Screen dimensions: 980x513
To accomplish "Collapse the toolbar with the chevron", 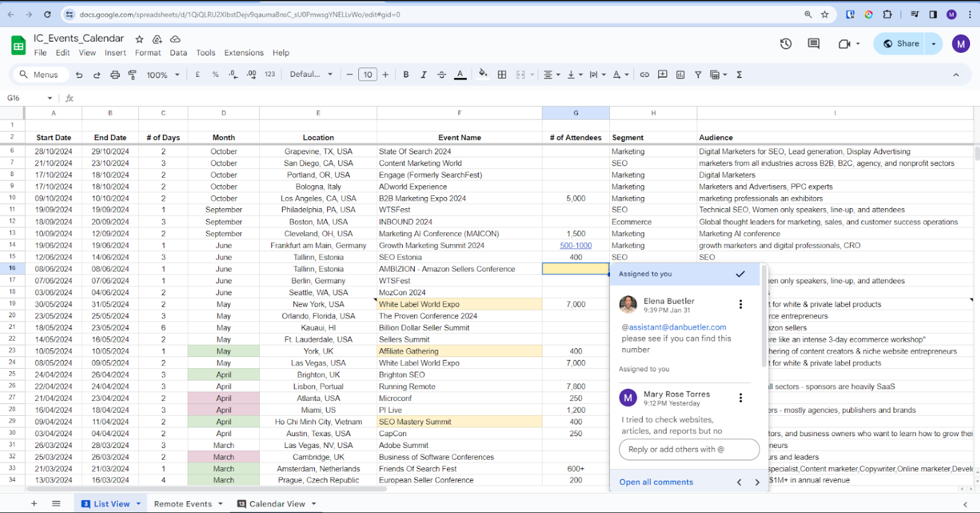I will tap(956, 74).
